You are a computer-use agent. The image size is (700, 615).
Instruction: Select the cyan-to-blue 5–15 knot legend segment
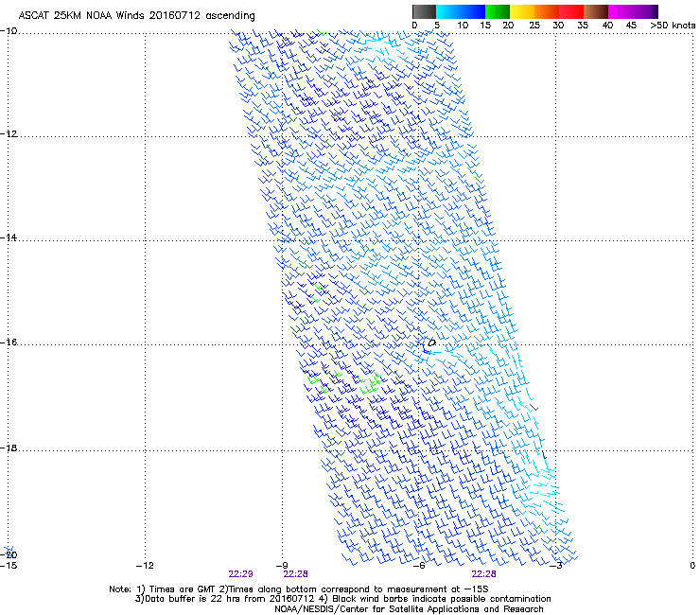point(461,11)
